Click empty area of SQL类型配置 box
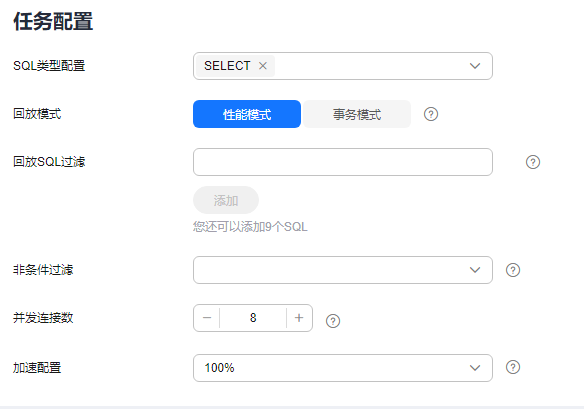Screen dimensions: 584x409 (x=371, y=66)
